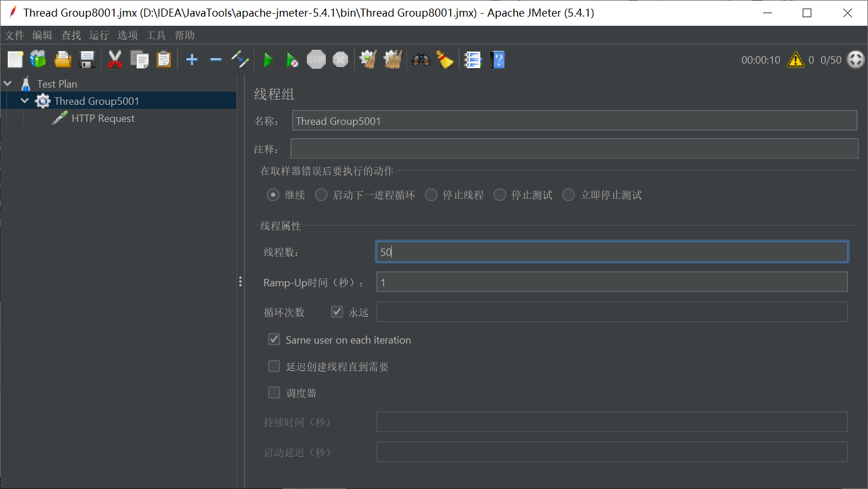
Task: Open Search with binoculars icon
Action: (x=421, y=60)
